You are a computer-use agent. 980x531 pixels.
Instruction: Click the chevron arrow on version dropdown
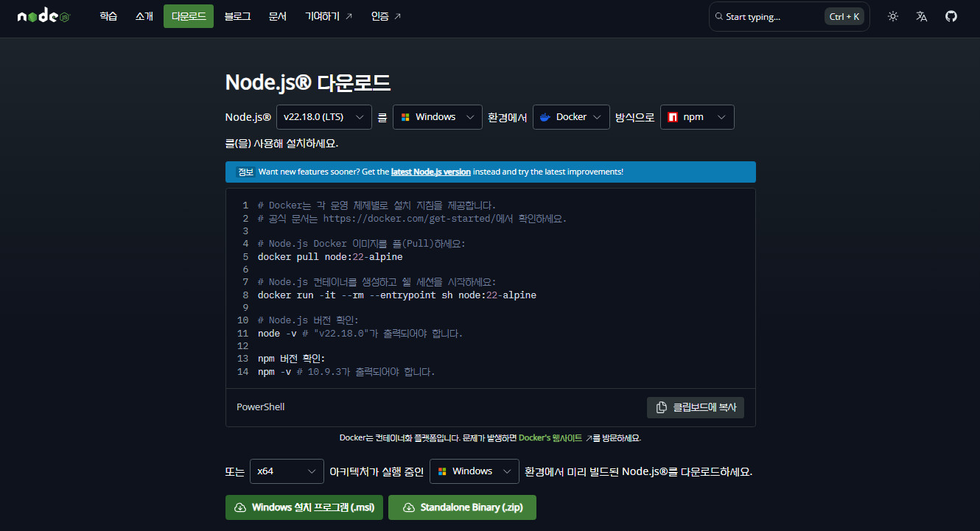[x=359, y=117]
